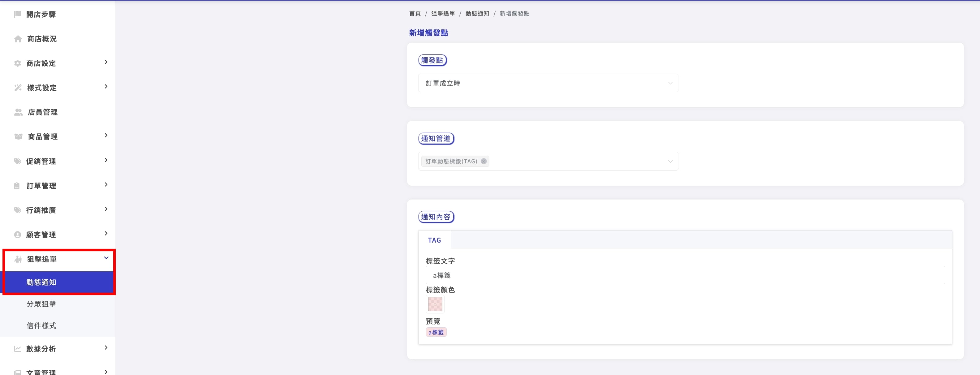Click the gear icon beside 商店設定
Screen dimensions: 980x375
click(x=18, y=63)
